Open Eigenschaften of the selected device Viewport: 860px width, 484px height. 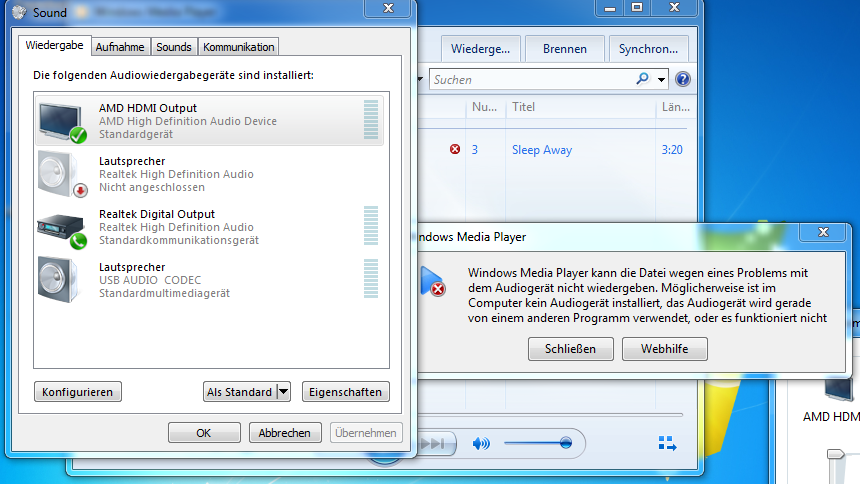[346, 392]
